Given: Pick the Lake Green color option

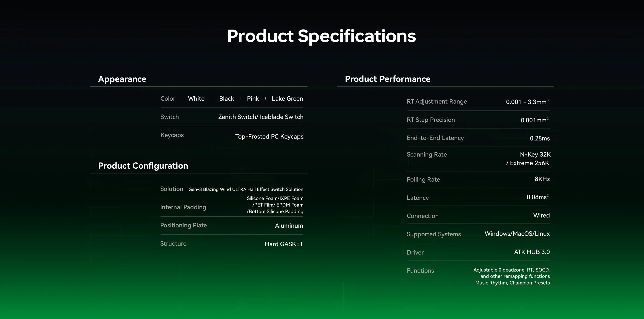Looking at the screenshot, I should pos(287,99).
